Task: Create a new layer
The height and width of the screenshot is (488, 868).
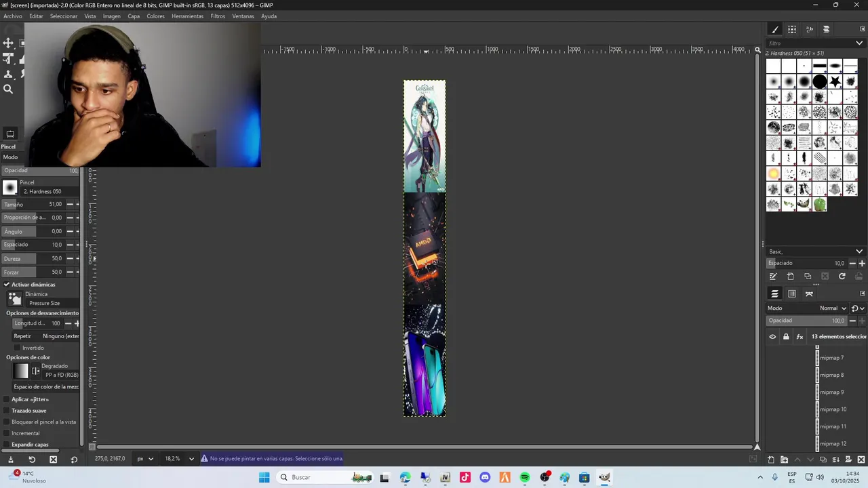Action: (771, 460)
